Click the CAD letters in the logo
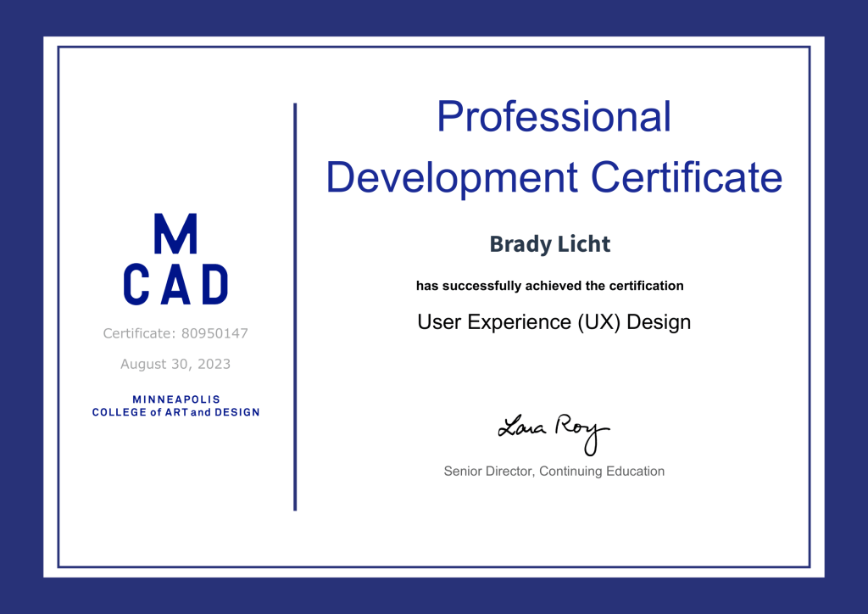The image size is (868, 614). [175, 285]
